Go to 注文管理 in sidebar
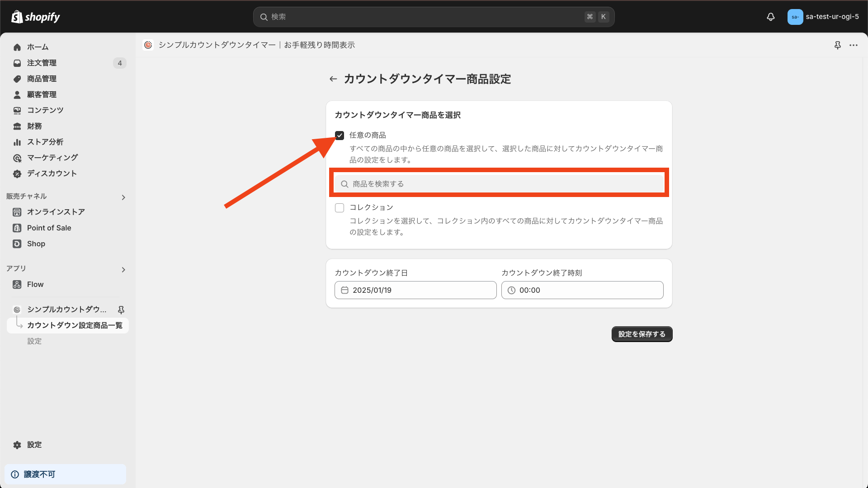The width and height of the screenshot is (868, 488). tap(42, 63)
